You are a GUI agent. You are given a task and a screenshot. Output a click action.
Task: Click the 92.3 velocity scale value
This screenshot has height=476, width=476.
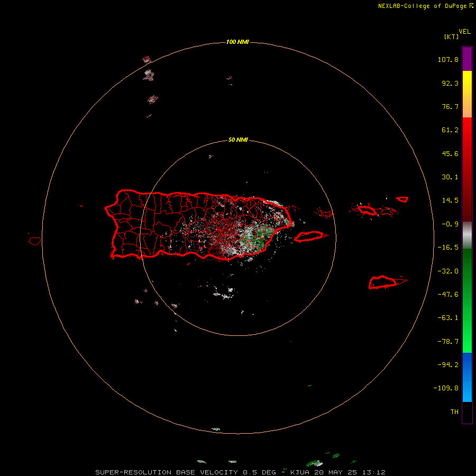click(x=450, y=83)
